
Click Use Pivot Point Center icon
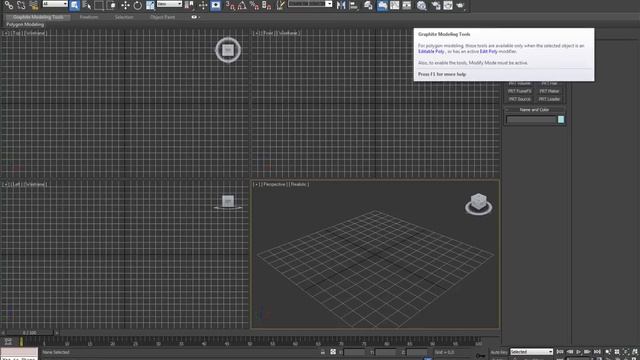[x=189, y=5]
